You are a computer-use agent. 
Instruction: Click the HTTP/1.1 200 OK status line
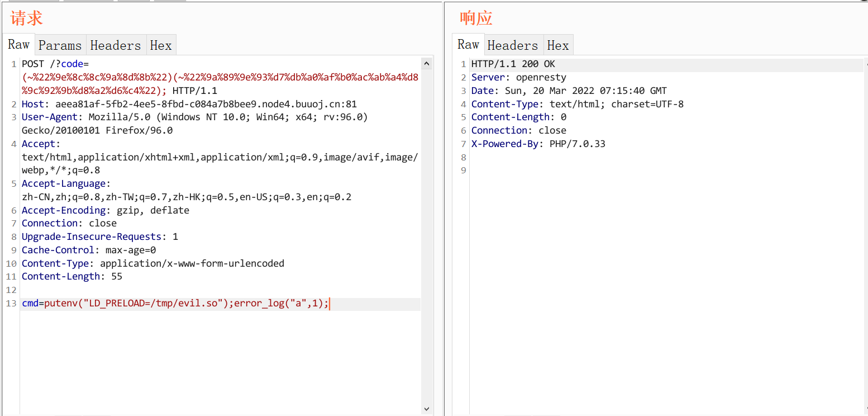(513, 64)
